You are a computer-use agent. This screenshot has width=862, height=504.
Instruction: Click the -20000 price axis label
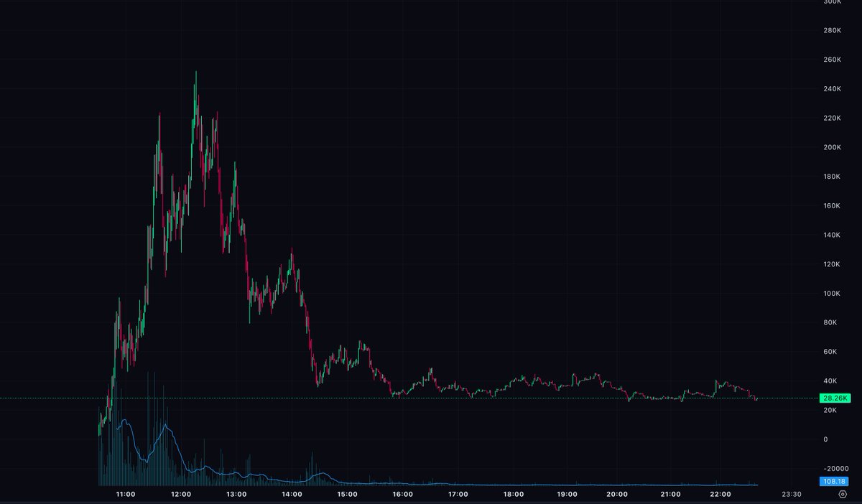point(835,468)
